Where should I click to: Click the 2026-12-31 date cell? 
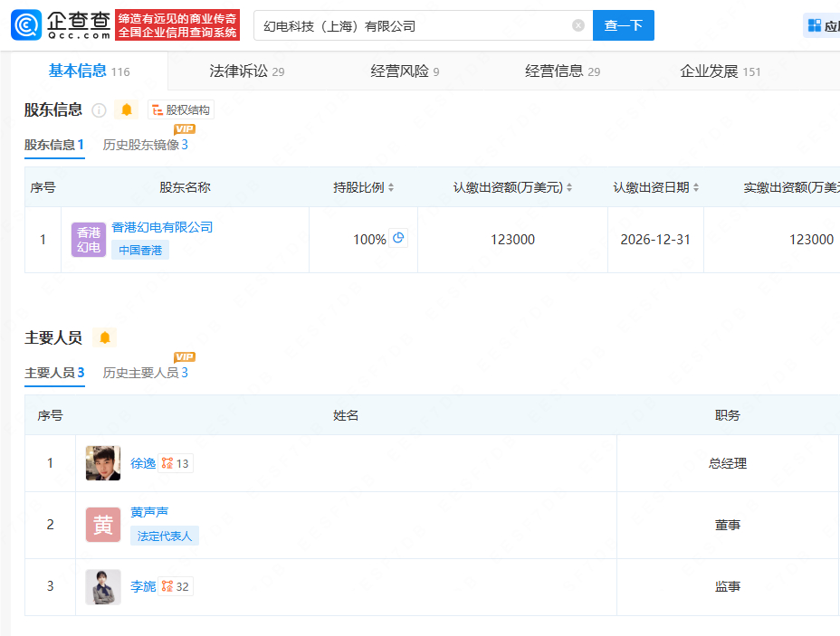(x=655, y=240)
